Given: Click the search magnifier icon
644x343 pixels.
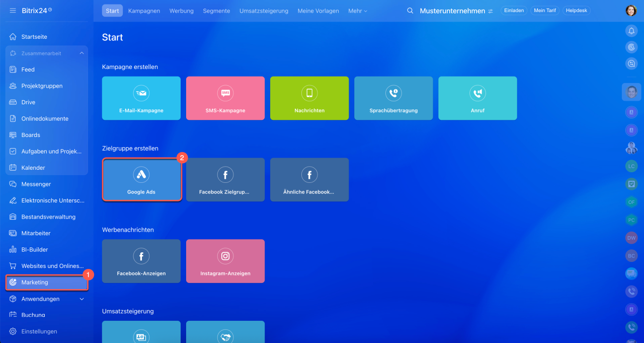Looking at the screenshot, I should [410, 11].
